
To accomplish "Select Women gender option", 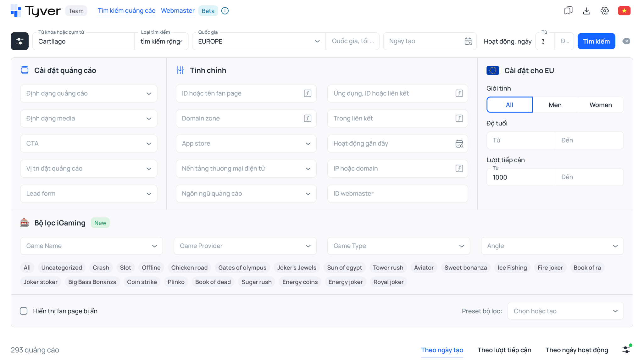I will (601, 105).
